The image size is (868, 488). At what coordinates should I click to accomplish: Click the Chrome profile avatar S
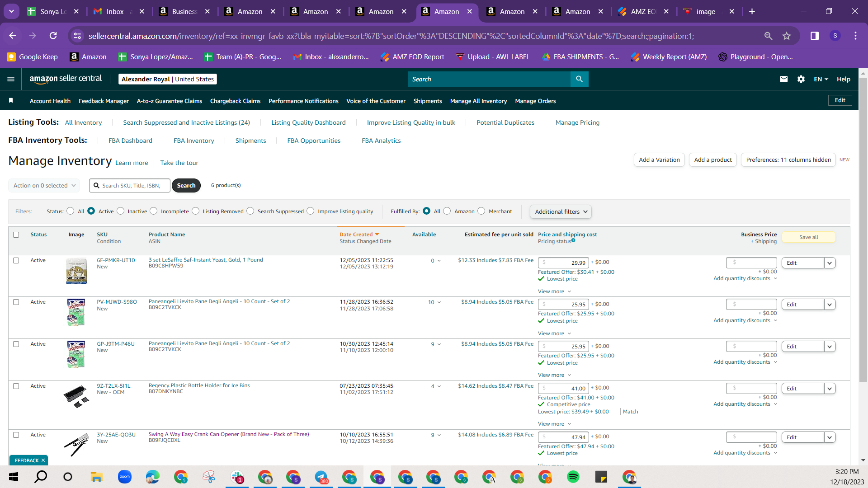(835, 36)
